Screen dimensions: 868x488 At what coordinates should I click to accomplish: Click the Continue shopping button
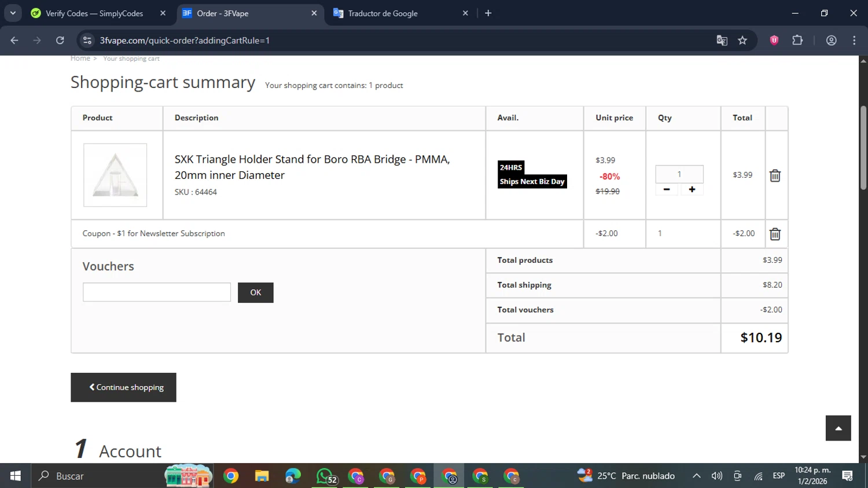point(123,387)
